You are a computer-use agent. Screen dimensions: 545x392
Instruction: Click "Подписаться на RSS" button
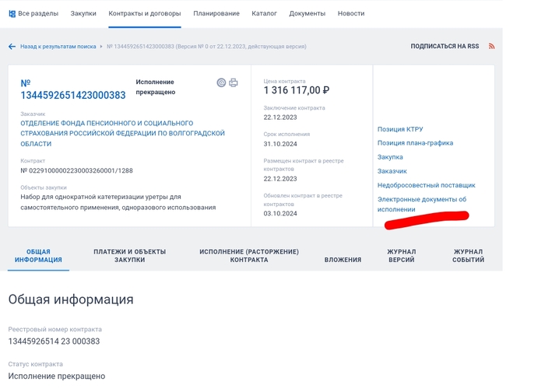(x=445, y=47)
